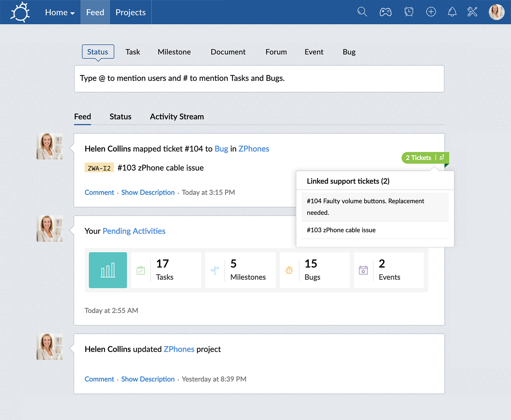Show Description for ZPhones project update
Viewport: 511px width, 420px height.
click(x=148, y=379)
